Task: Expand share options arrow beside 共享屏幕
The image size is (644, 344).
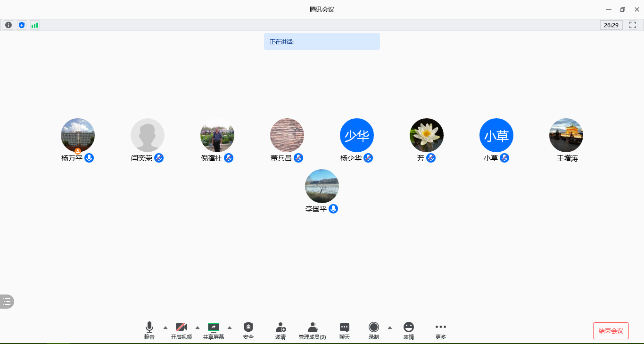Action: pos(230,328)
